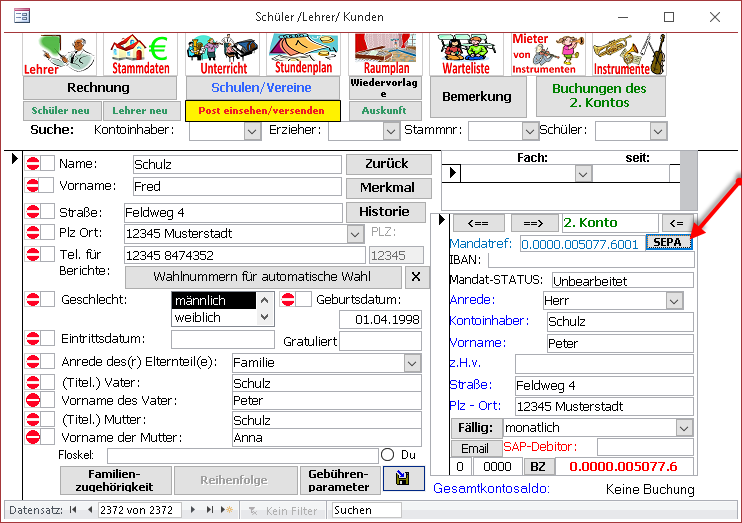Toggle the checkbox next to Geburtsdatum
Viewport: 742px width, 523px height.
point(304,299)
